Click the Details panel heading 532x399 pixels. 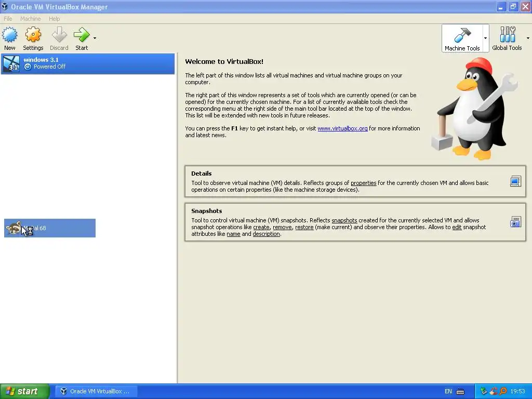coord(202,174)
